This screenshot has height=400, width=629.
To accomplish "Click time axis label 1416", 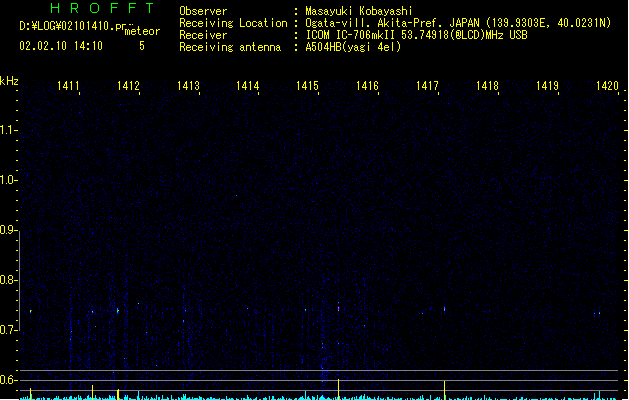I will click(x=367, y=86).
